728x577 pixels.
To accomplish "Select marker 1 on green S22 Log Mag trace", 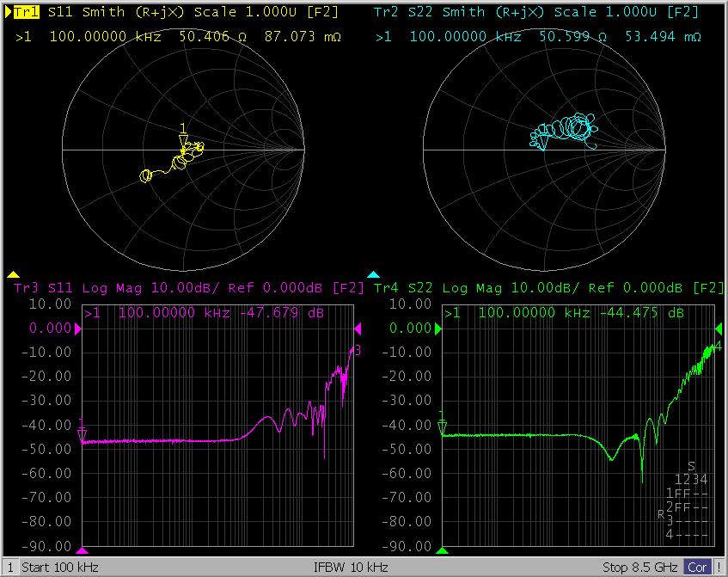I will coord(443,427).
